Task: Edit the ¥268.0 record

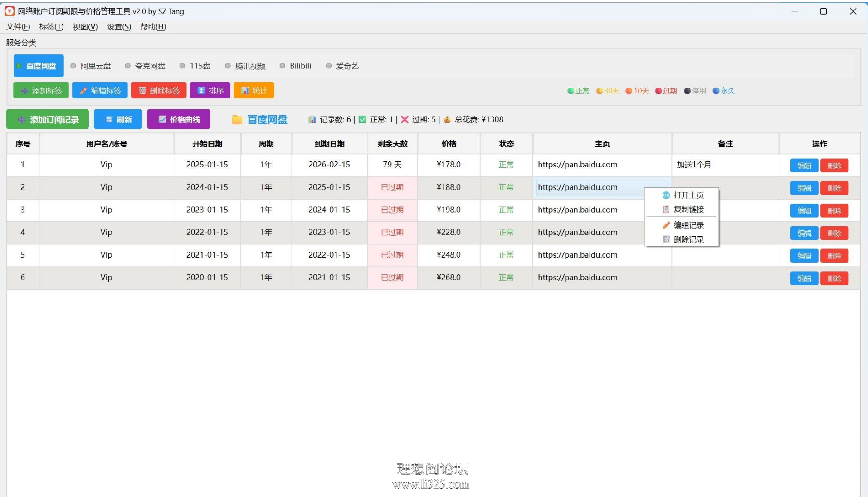Action: coord(805,278)
